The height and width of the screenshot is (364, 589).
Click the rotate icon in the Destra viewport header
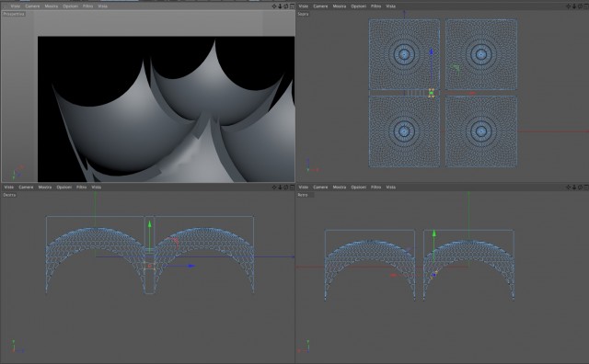[286, 187]
